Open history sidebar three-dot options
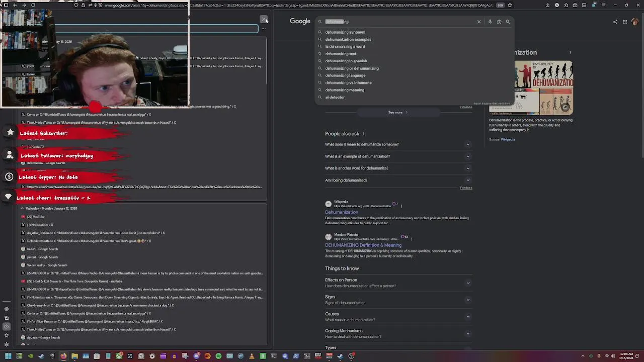Screen dimensions: 644x362 click(x=263, y=29)
